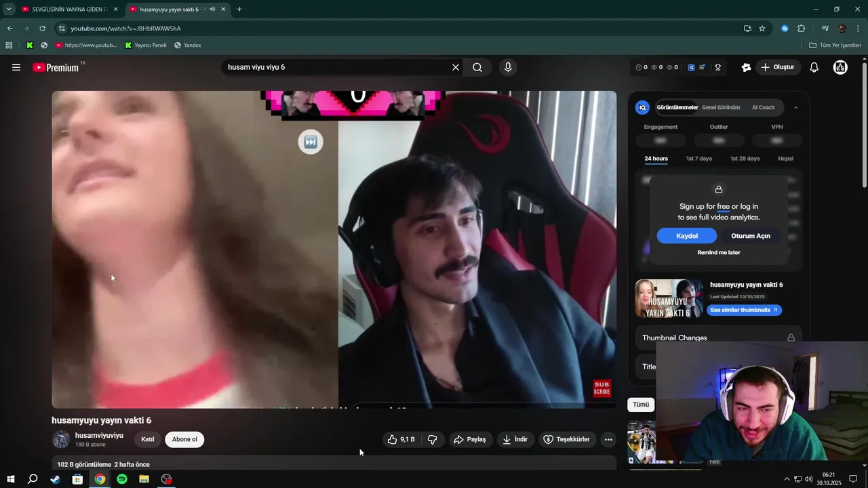Screen dimensions: 868x488
Task: Open the YouTube account avatar menu
Action: click(x=840, y=67)
